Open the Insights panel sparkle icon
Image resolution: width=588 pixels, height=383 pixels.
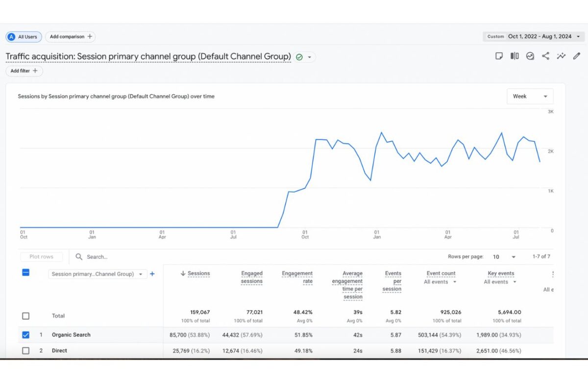pyautogui.click(x=561, y=56)
